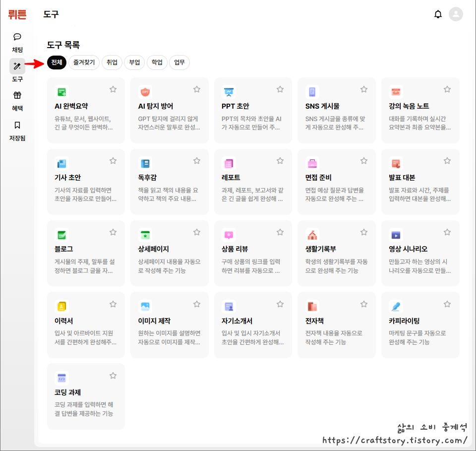Click the 발표 대본 title text

point(402,177)
